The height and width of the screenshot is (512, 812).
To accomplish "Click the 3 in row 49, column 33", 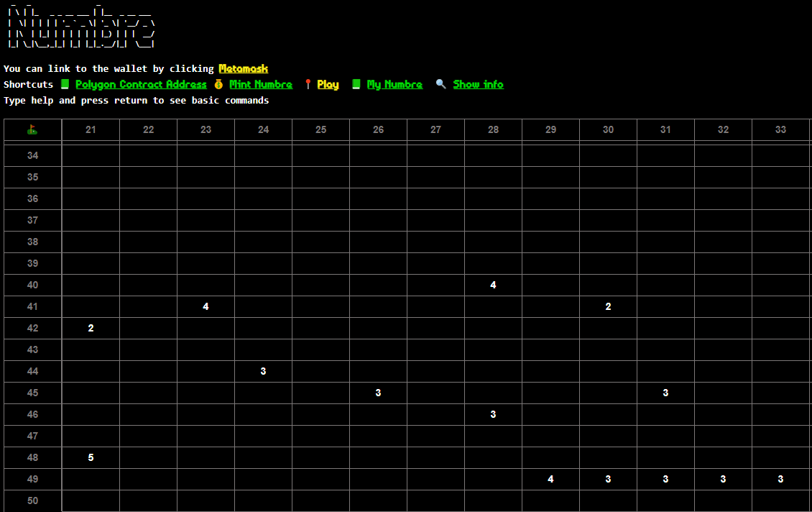I will 780,480.
